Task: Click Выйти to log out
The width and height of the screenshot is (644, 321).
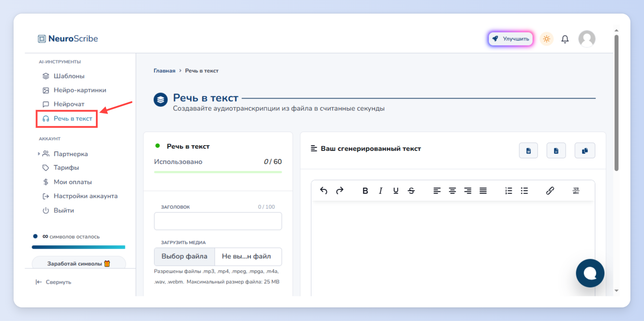Action: (58, 210)
